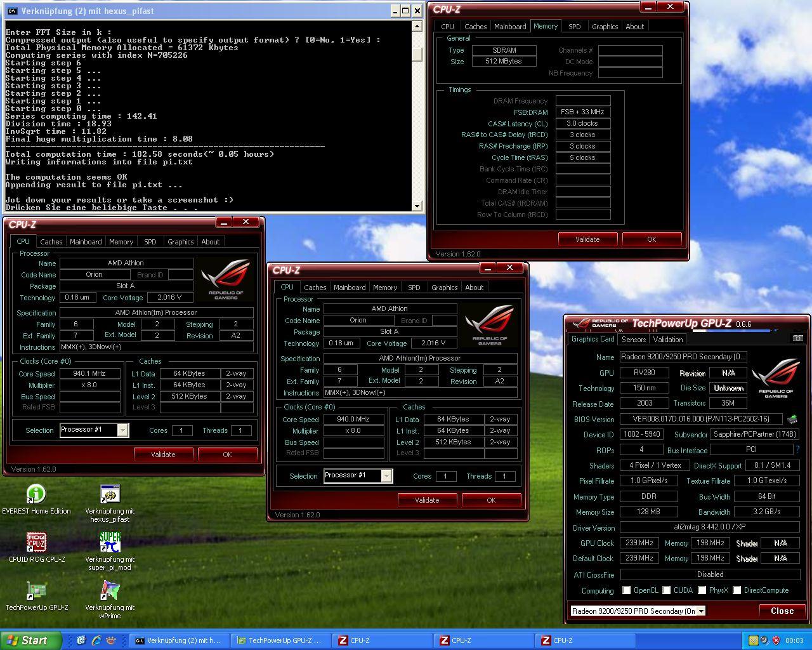Click the console window title bar icon
Viewport: 812px width, 650px height.
pos(12,11)
